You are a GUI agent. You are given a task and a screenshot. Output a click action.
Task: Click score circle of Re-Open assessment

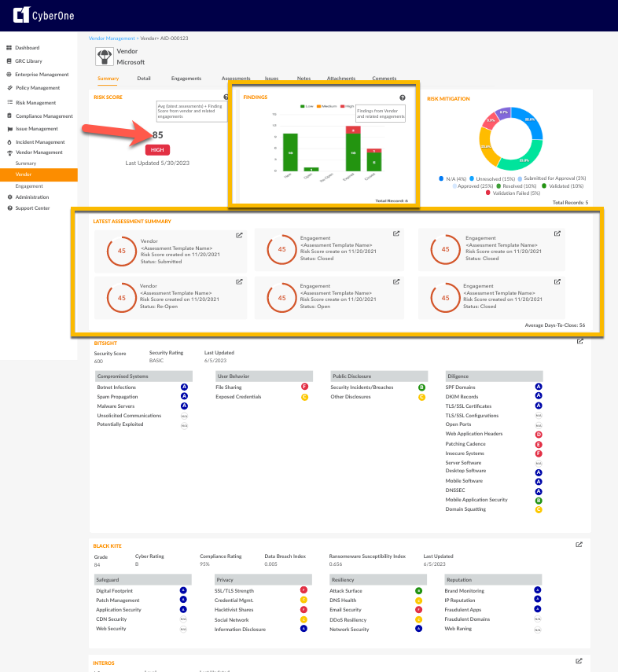click(122, 297)
